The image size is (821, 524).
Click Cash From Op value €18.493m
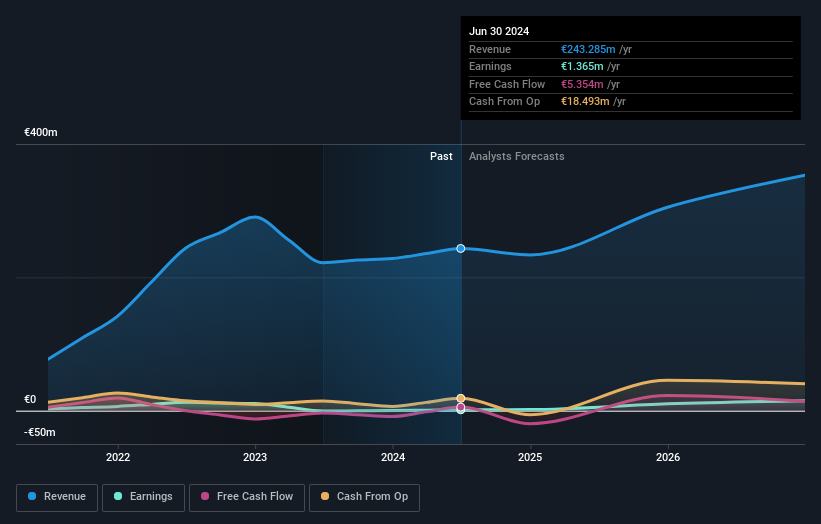(585, 102)
